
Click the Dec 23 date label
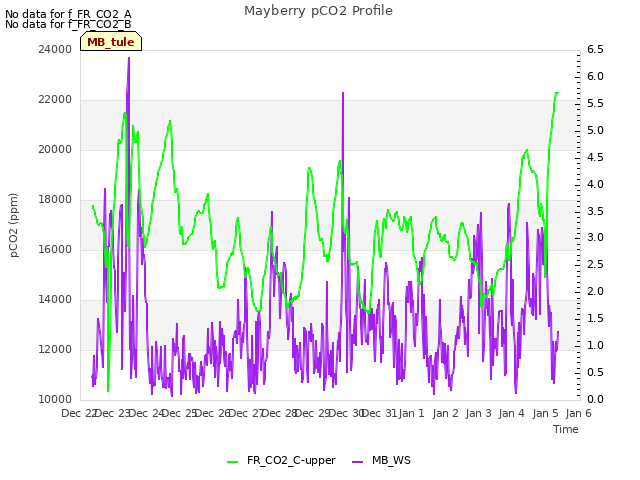(112, 413)
